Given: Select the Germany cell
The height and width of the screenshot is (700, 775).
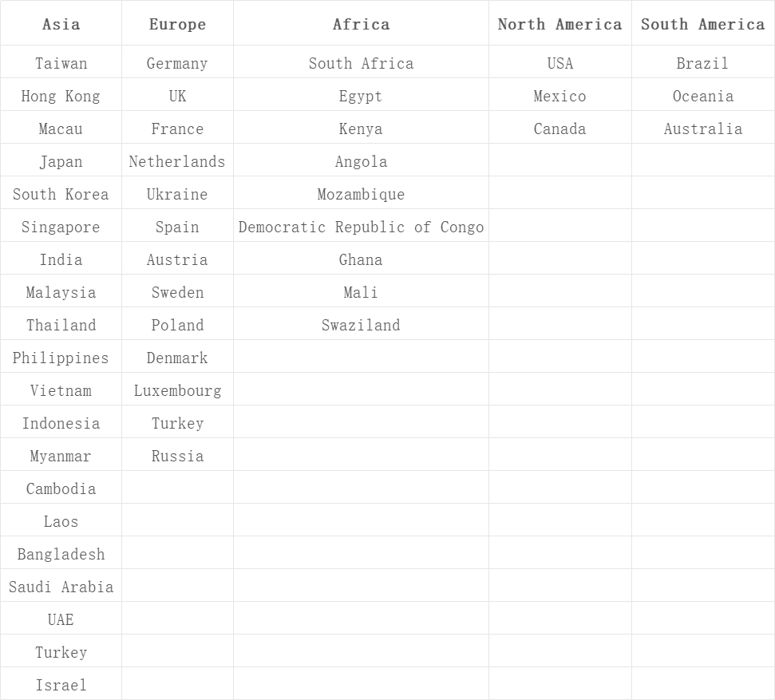Looking at the screenshot, I should [x=177, y=63].
